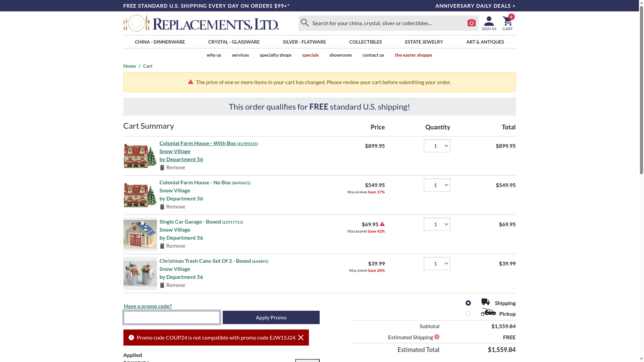Image resolution: width=644 pixels, height=362 pixels.
Task: Click the Apply Promo button
Action: coord(271,317)
